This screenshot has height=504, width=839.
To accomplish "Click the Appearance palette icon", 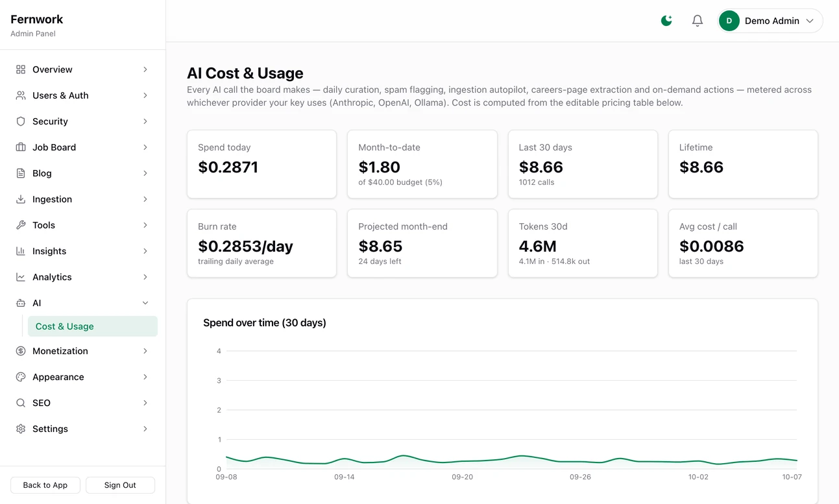I will pos(21,377).
